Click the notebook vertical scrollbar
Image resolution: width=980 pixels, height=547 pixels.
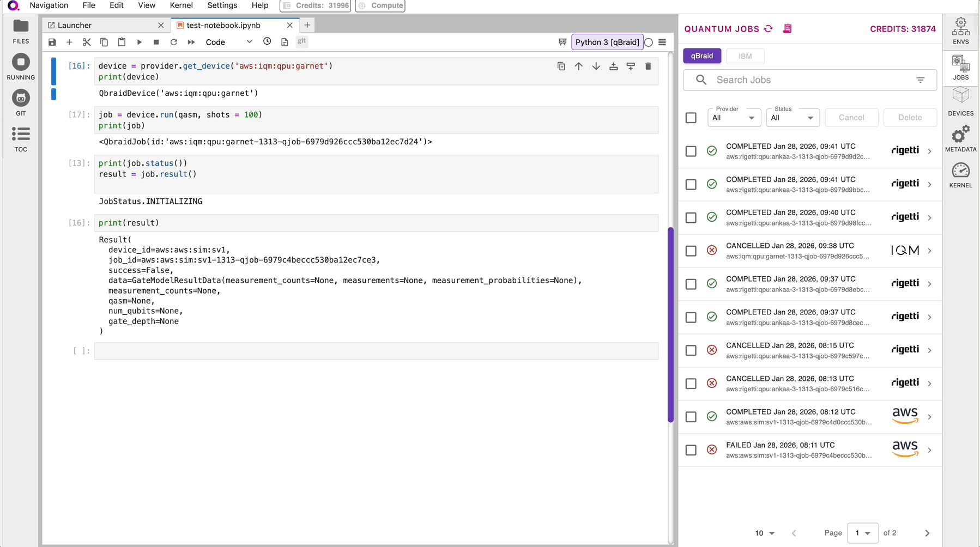[x=670, y=325]
